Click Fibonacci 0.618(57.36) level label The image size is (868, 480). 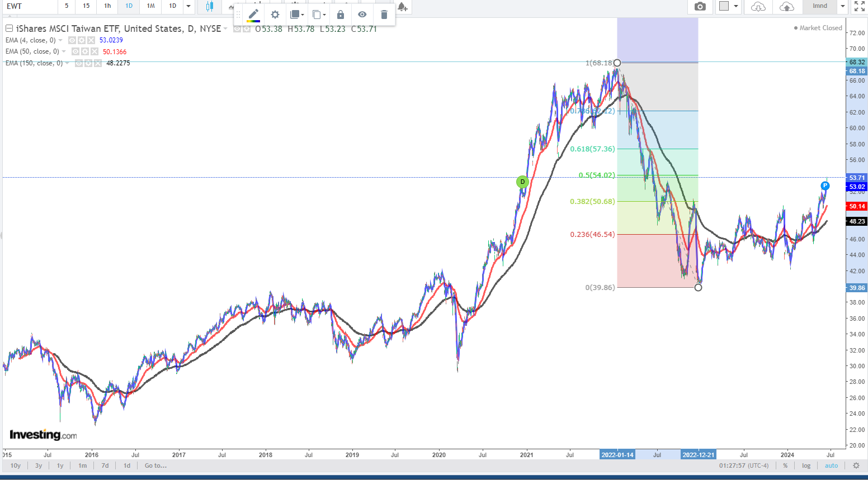[x=592, y=149]
